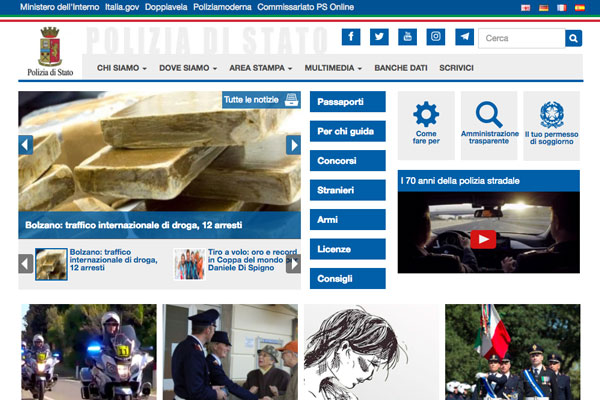Expand the AREA STAMPA menu

click(x=261, y=68)
